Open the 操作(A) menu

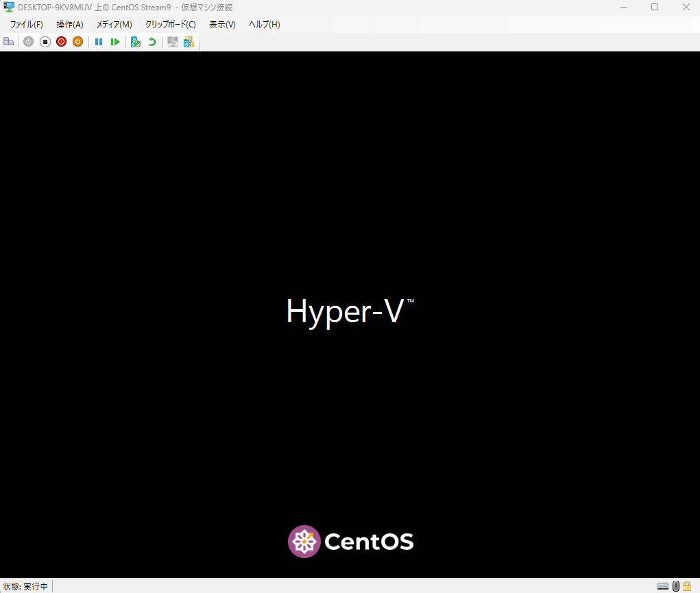click(x=70, y=25)
